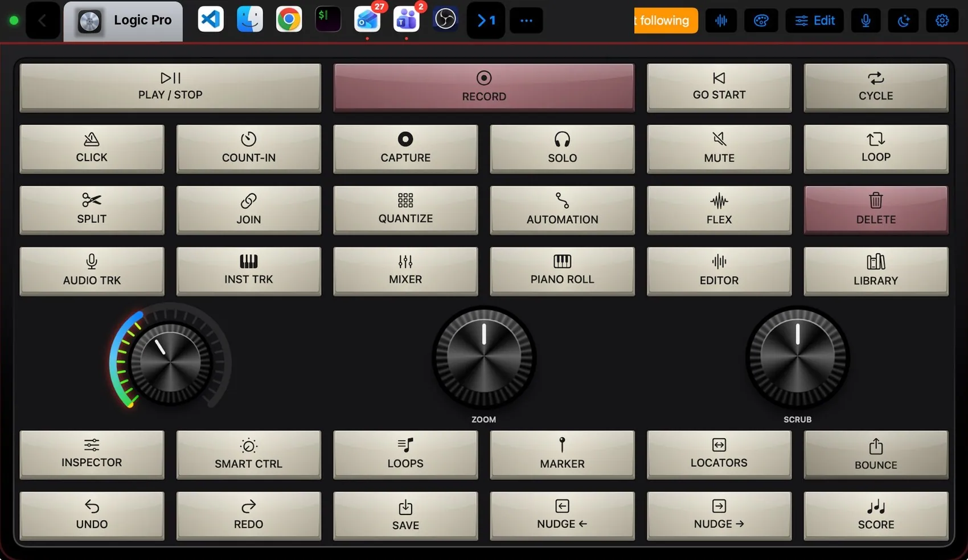Save the project
The width and height of the screenshot is (968, 560).
(x=405, y=516)
